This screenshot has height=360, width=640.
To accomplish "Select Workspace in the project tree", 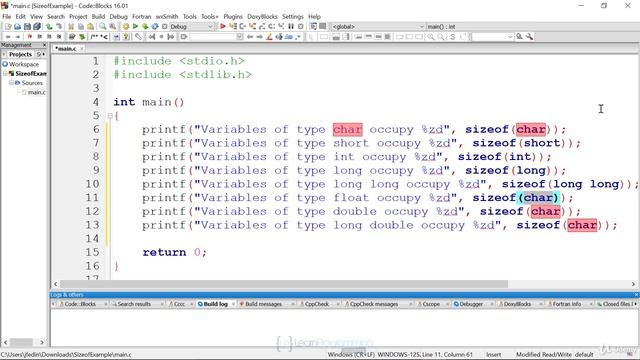I will (x=24, y=64).
